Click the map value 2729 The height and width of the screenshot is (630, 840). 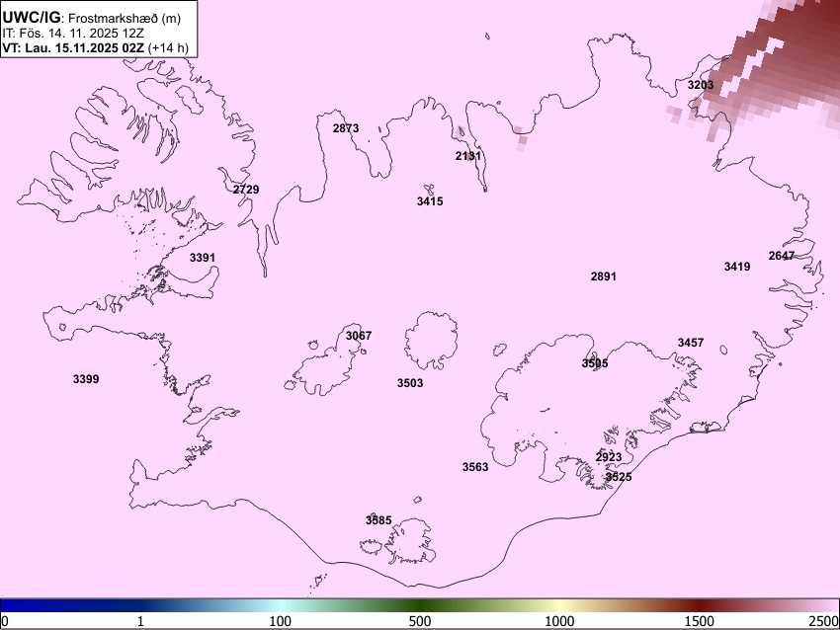coord(246,190)
